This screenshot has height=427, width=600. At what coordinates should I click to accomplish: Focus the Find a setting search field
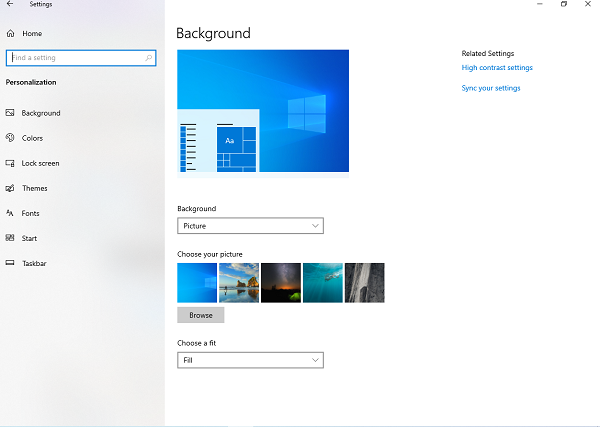(81, 58)
